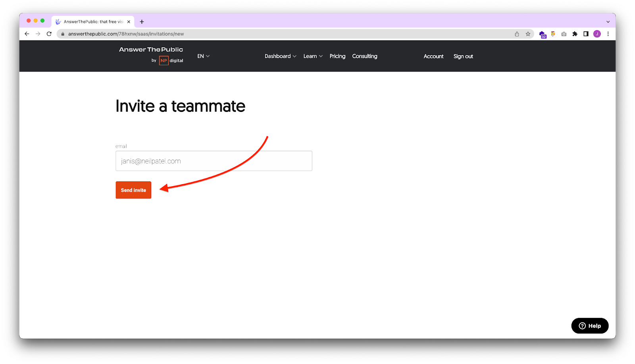
Task: Reload the current page
Action: [49, 34]
